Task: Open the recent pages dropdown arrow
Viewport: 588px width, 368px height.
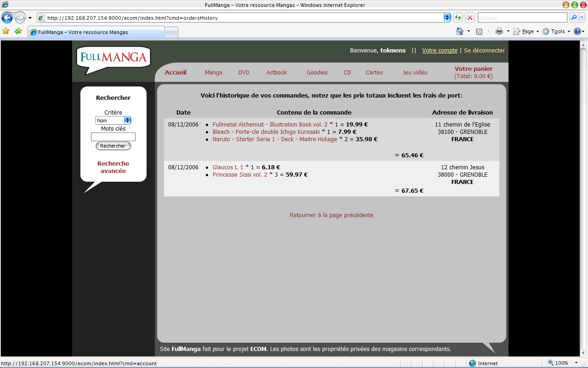Action: [30, 18]
